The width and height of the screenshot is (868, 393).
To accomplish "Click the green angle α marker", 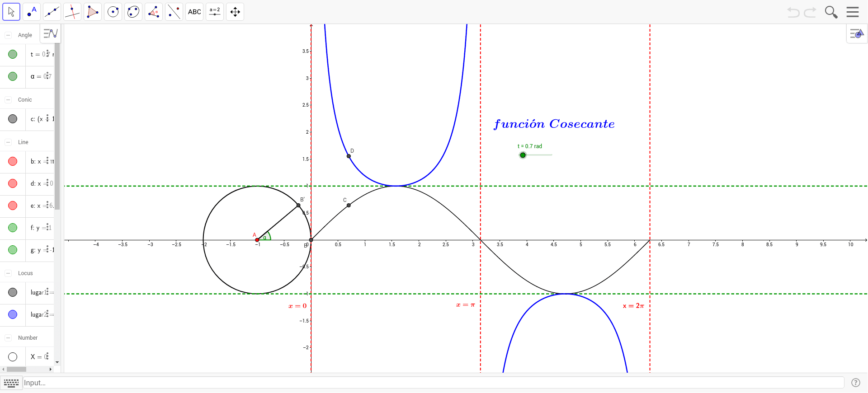I will 266,237.
